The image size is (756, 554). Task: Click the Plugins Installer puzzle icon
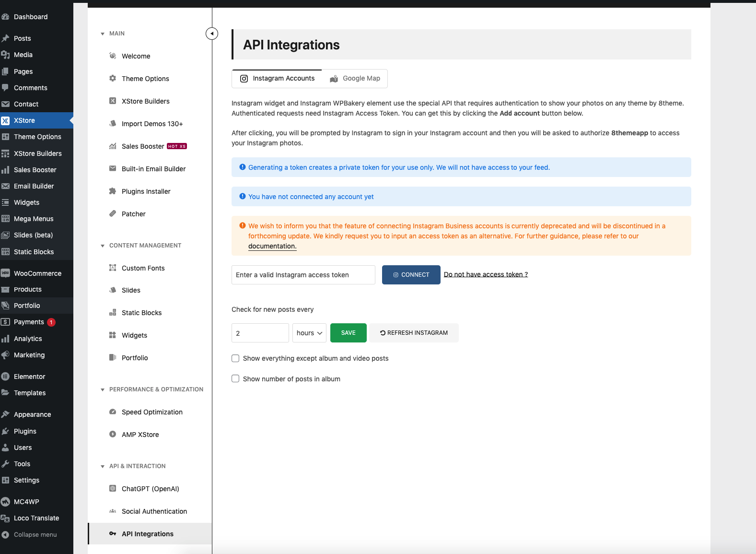pyautogui.click(x=113, y=191)
